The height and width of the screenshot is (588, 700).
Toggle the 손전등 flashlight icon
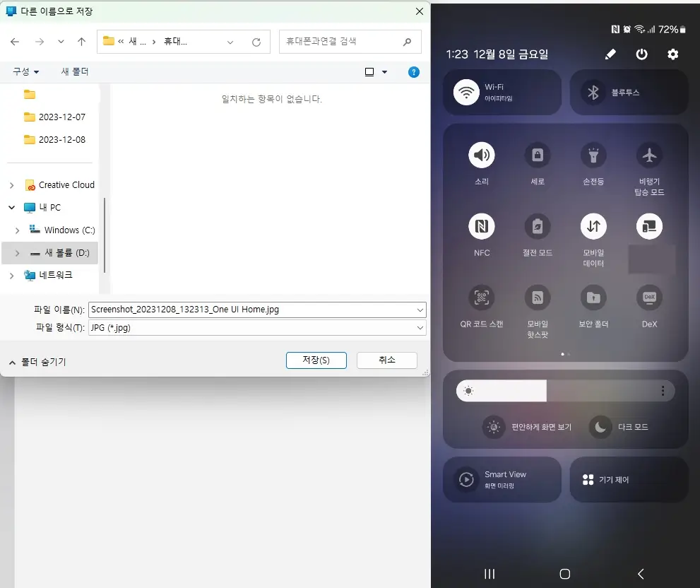593,156
